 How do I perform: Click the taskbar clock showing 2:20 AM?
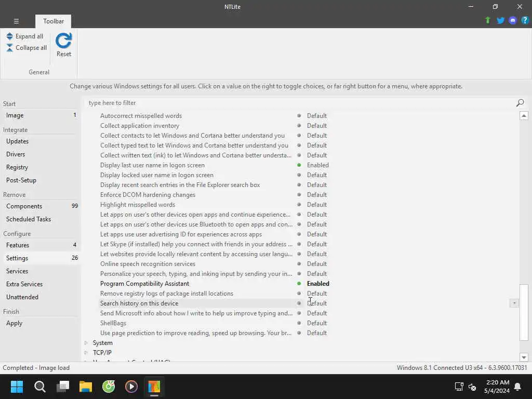[x=497, y=387]
